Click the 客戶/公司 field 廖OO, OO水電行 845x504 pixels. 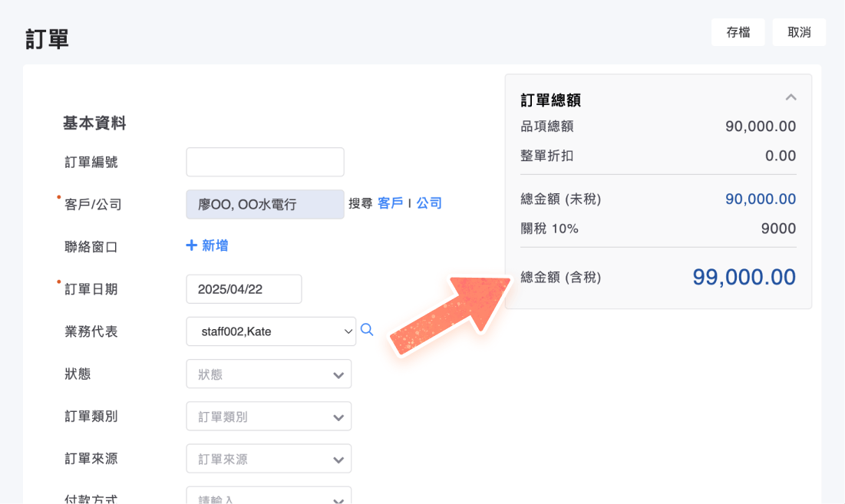tap(265, 205)
